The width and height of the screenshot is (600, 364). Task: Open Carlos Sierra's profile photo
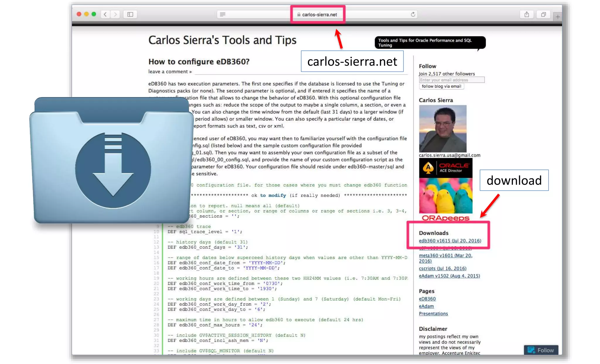(443, 129)
